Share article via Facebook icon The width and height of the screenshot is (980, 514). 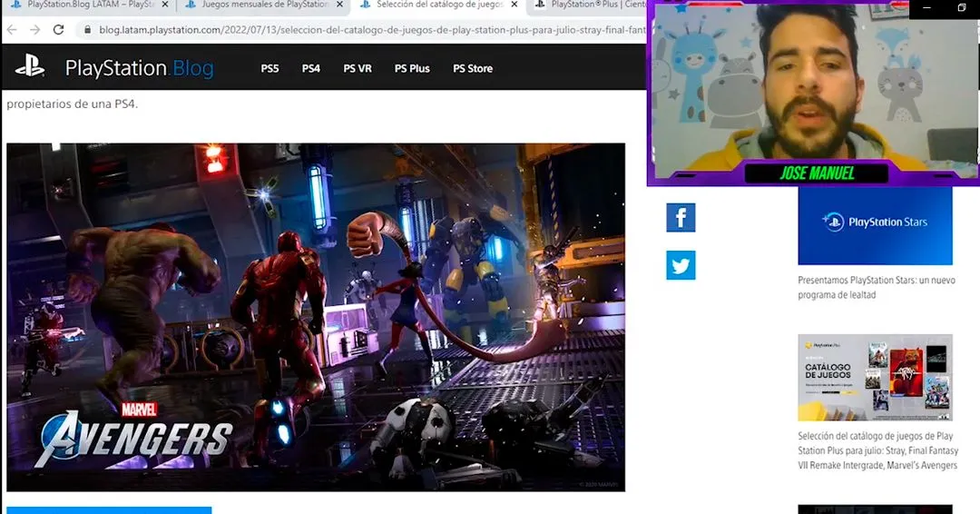coord(681,218)
